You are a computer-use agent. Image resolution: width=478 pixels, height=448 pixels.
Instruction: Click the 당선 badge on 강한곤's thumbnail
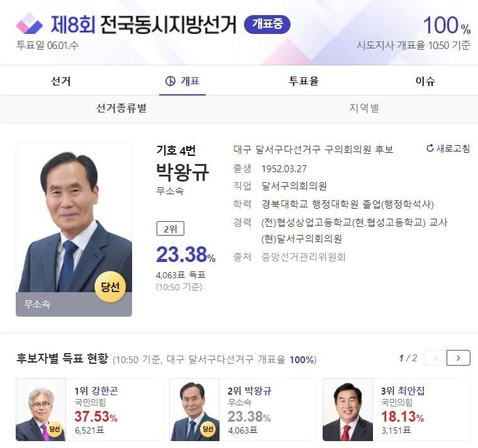[54, 430]
